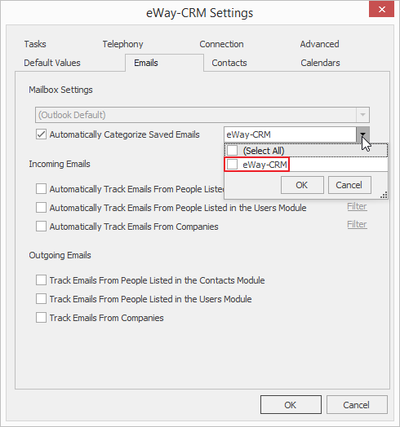Click the main OK button of settings
400x427 pixels.
(x=291, y=405)
